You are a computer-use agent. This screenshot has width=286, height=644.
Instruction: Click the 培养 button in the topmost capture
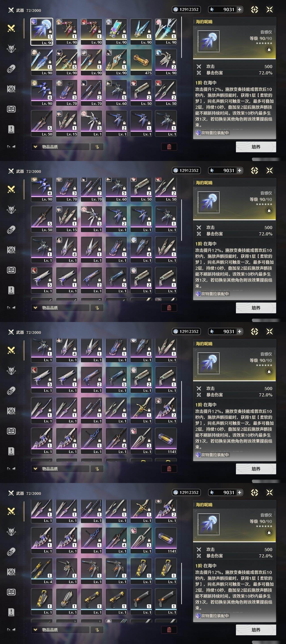(x=256, y=147)
